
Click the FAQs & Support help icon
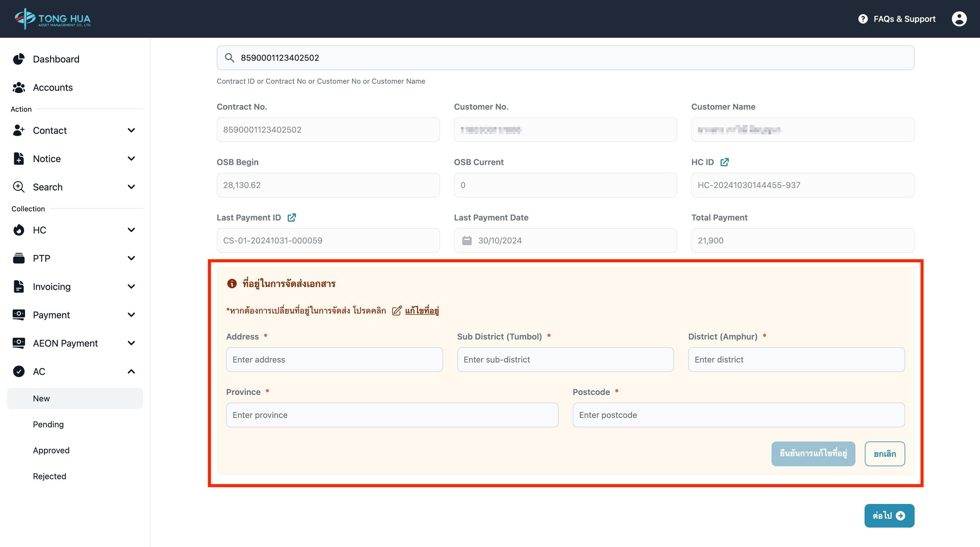click(863, 19)
